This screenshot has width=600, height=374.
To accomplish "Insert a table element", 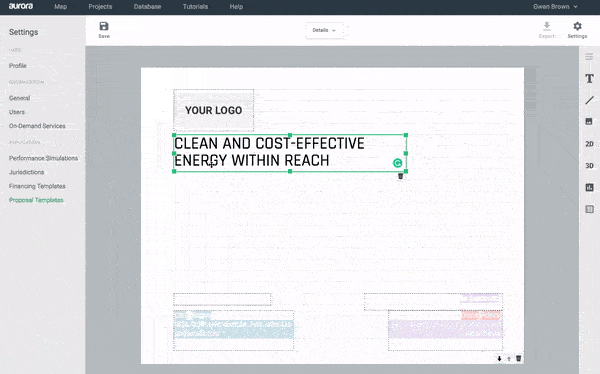I will coord(589,209).
